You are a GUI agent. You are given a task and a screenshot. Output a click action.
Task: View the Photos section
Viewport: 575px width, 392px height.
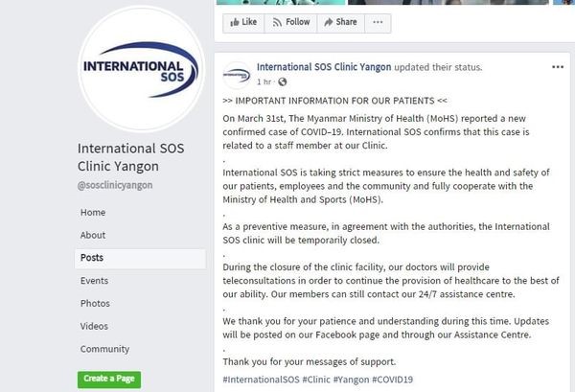95,304
